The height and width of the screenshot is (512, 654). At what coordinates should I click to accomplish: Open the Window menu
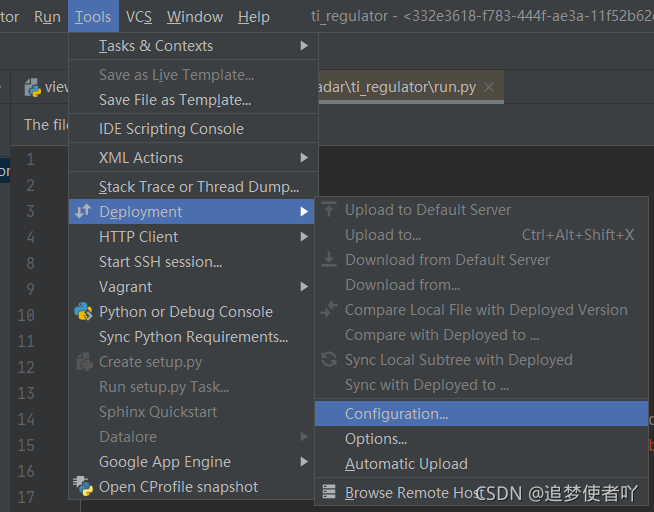[x=195, y=17]
